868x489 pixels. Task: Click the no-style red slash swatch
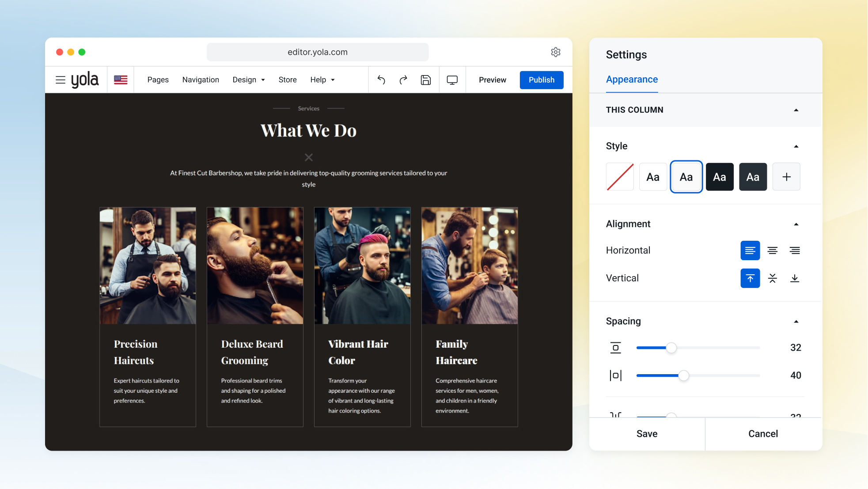[620, 177]
